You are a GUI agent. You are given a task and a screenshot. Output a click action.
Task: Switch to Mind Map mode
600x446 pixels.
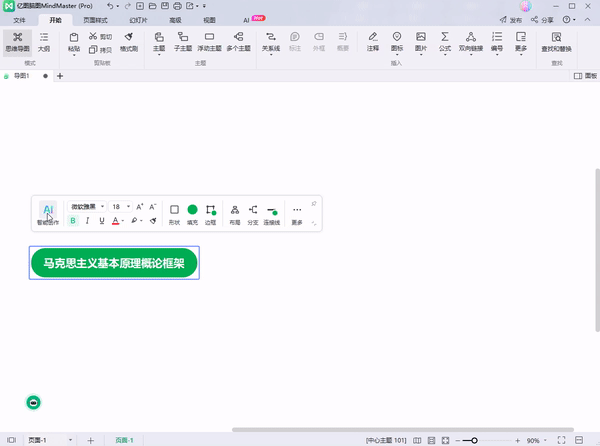pyautogui.click(x=18, y=42)
